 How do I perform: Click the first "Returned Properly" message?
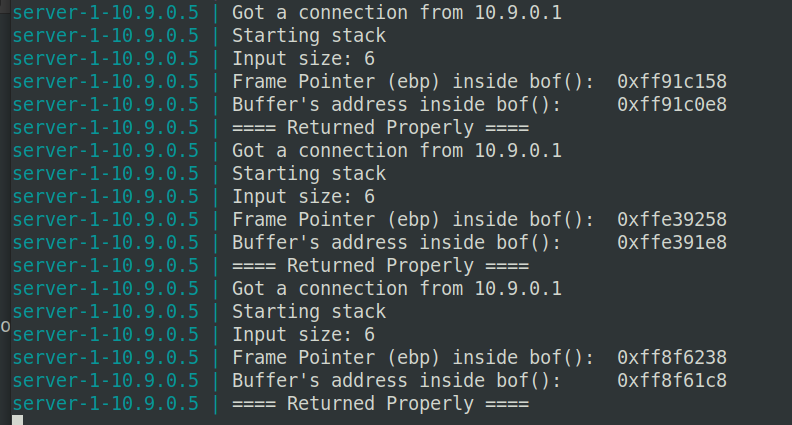380,128
